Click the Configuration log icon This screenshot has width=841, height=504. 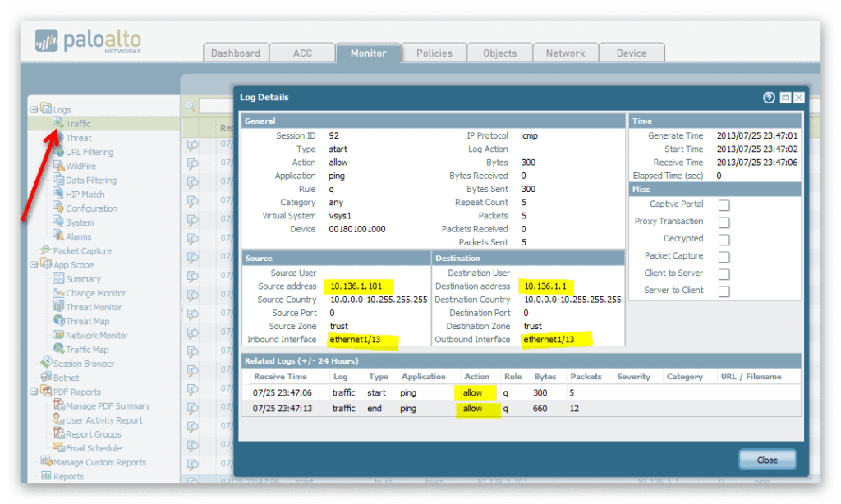58,208
